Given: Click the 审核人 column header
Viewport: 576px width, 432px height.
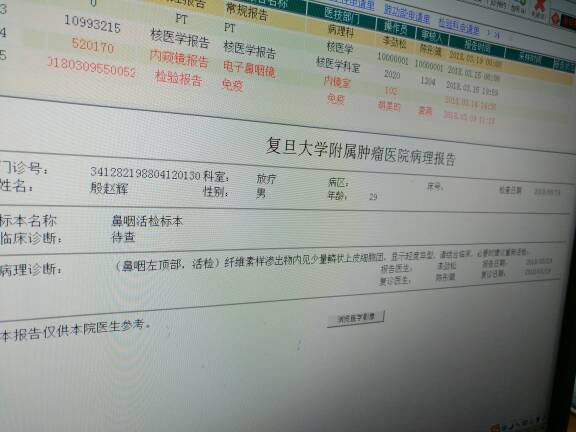Looking at the screenshot, I should tap(434, 36).
